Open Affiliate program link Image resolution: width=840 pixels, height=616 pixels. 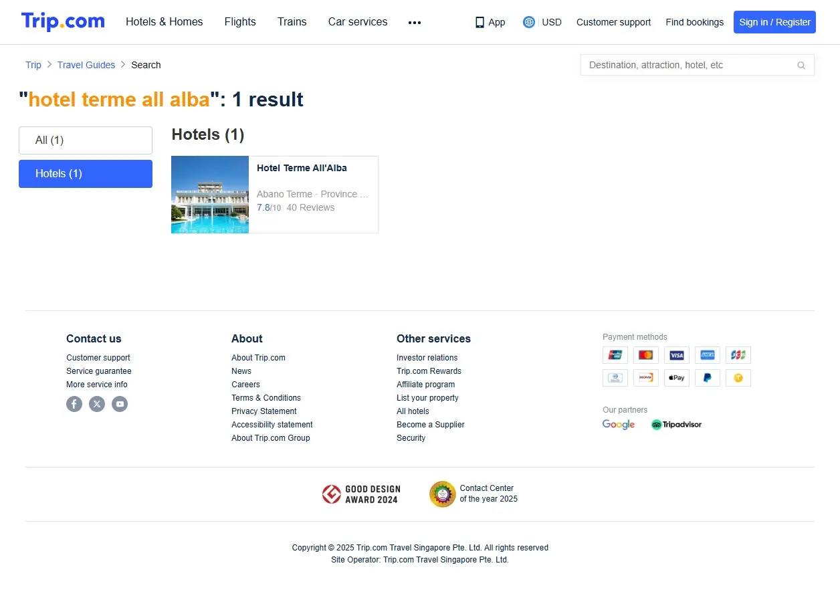[x=426, y=385]
